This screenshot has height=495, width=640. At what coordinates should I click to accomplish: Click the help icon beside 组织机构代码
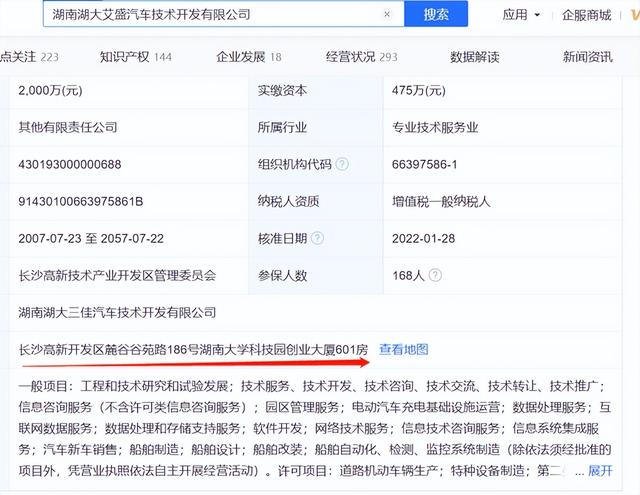342,164
